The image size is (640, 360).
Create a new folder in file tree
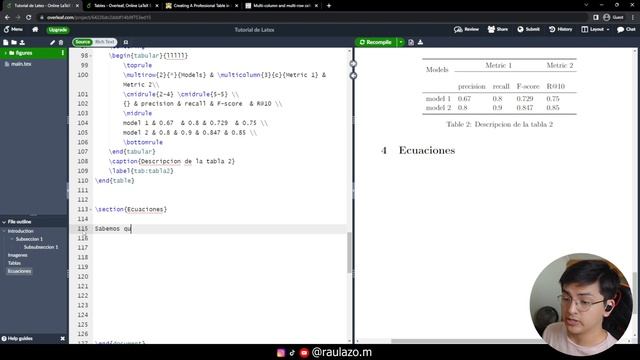14,42
